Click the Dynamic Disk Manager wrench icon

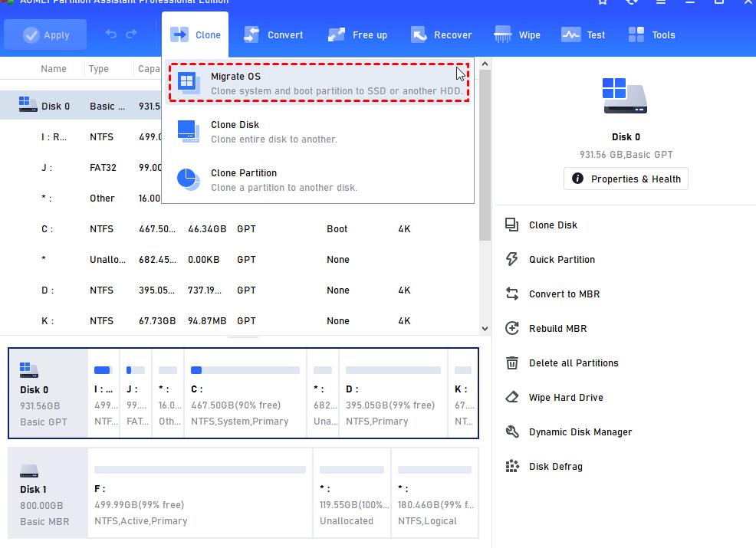pos(511,432)
